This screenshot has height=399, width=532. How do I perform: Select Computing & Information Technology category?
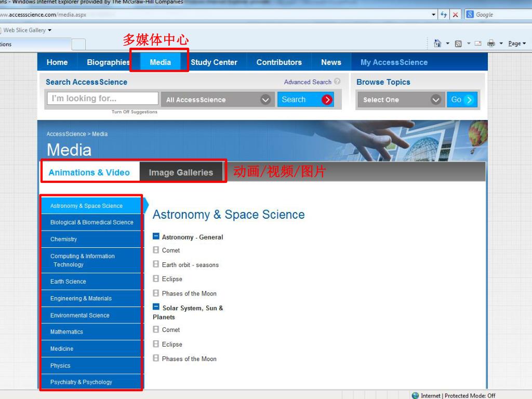[91, 260]
